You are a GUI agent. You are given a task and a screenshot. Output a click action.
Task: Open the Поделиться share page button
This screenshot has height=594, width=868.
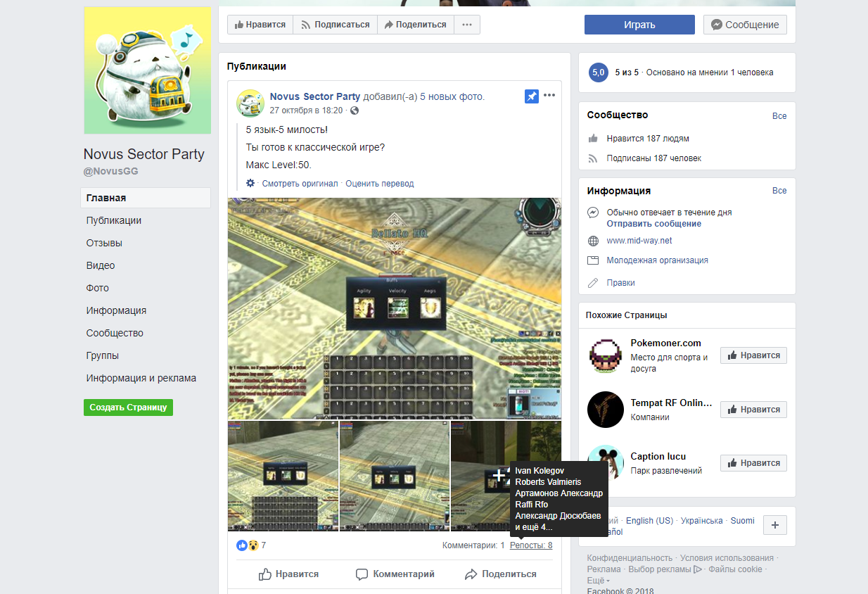click(414, 25)
